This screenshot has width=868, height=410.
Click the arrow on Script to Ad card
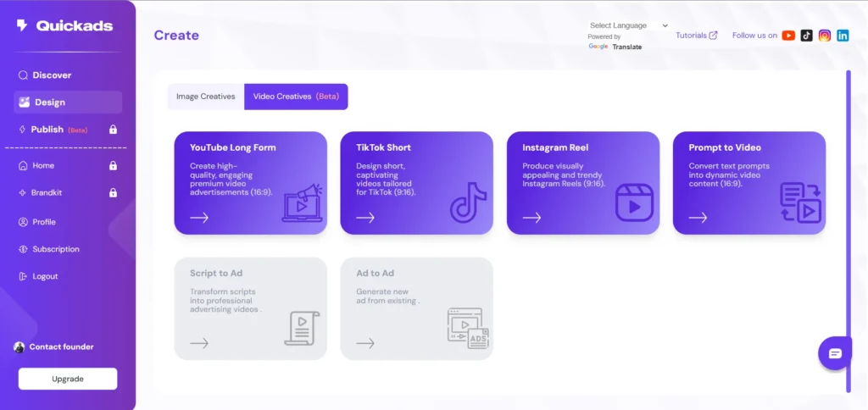pos(199,344)
